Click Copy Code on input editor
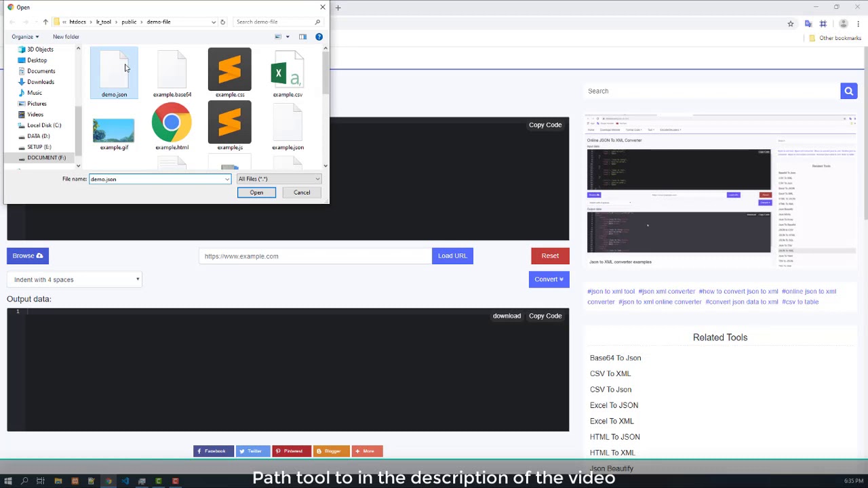The height and width of the screenshot is (488, 868). (545, 125)
